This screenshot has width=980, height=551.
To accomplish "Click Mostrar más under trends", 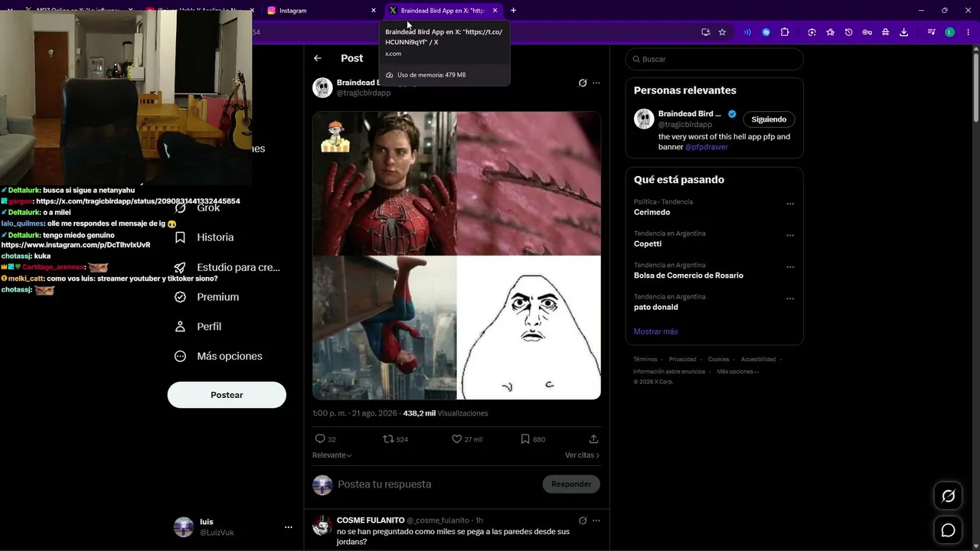I will pyautogui.click(x=656, y=331).
